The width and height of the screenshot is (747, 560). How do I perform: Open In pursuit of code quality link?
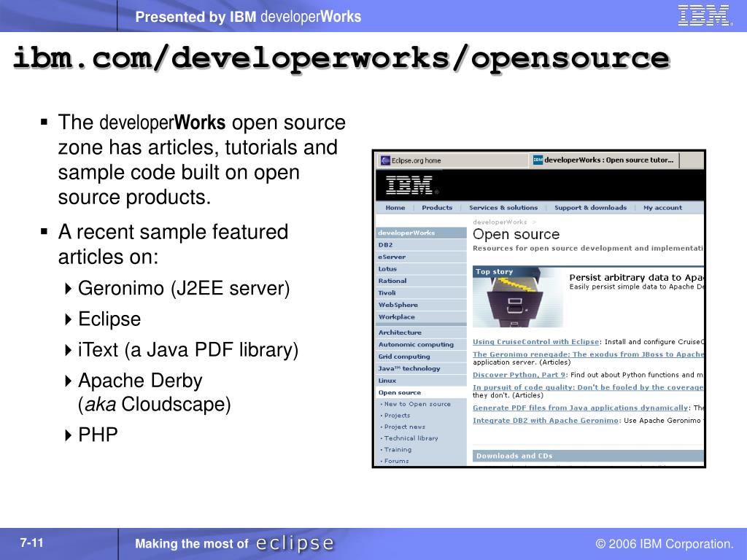click(589, 387)
